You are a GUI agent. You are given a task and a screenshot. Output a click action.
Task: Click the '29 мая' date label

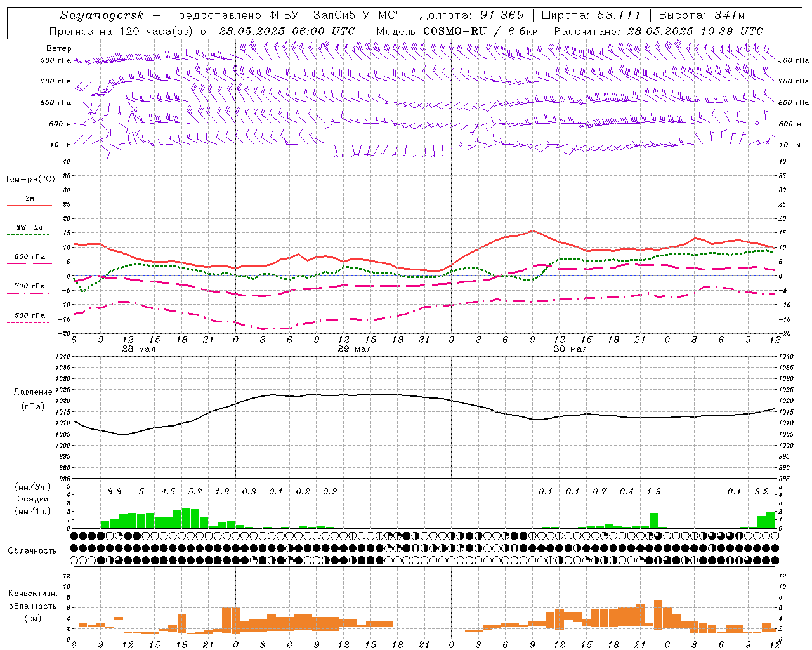tap(355, 349)
